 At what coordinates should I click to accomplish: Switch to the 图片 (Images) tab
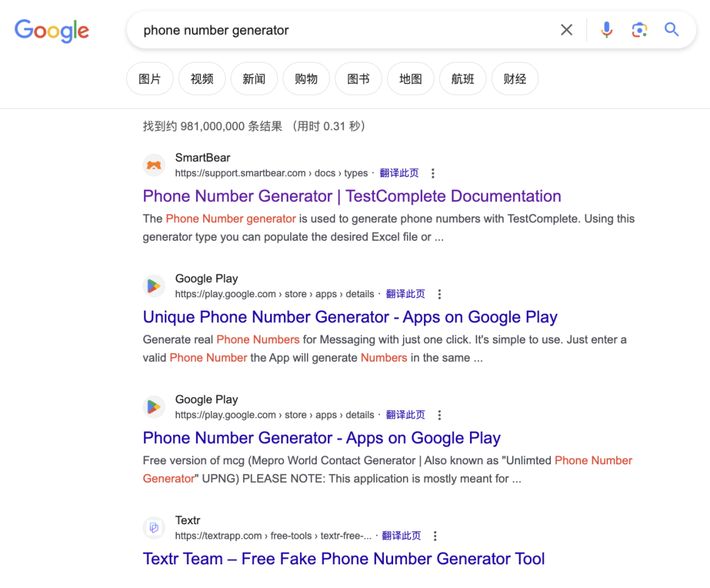(149, 79)
